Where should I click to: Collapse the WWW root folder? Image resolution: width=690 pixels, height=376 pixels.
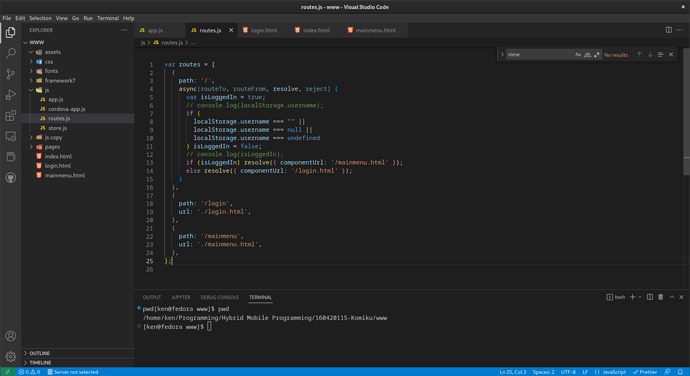(26, 43)
